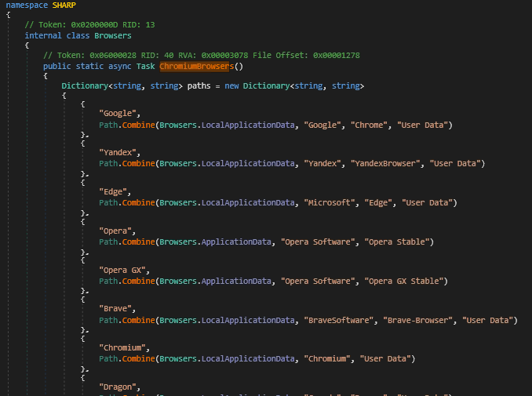532x396 pixels.
Task: Click the namespace keyword at top
Action: coord(27,5)
